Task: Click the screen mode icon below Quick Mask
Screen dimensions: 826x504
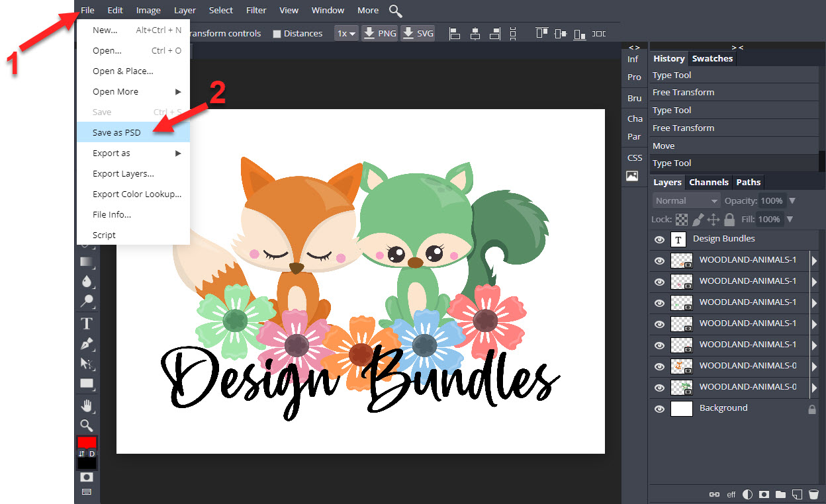Action: pos(87,492)
